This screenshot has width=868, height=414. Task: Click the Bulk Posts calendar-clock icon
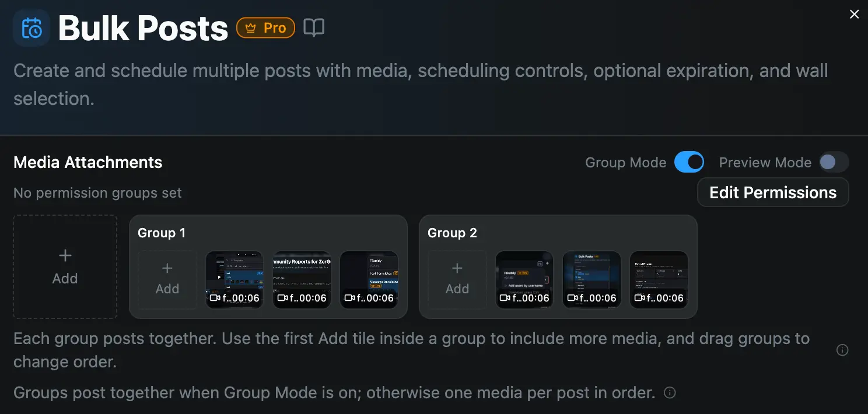click(x=32, y=27)
